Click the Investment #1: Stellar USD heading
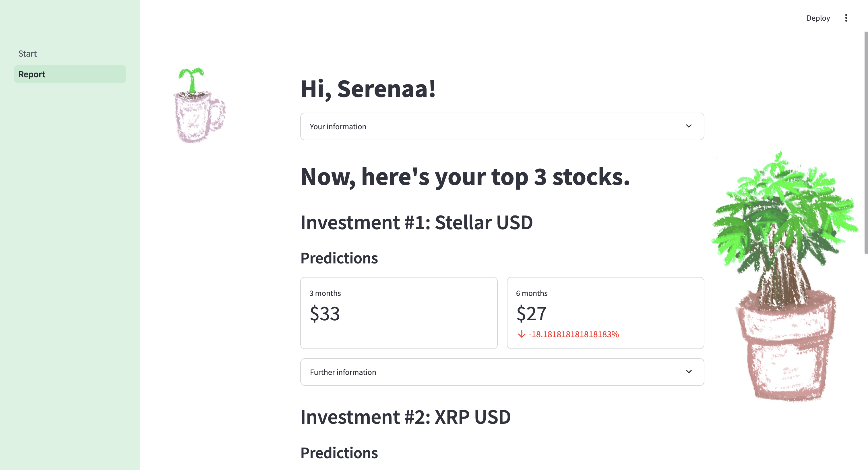 (416, 223)
